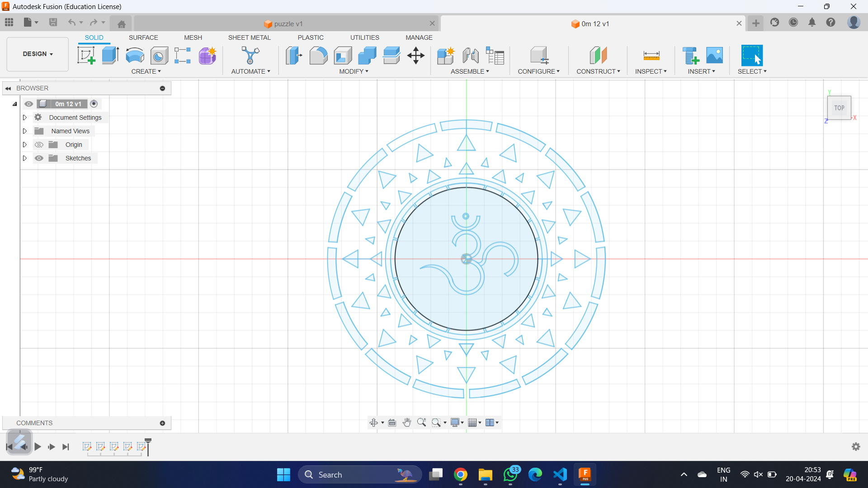Open timeline settings gear

point(856,446)
